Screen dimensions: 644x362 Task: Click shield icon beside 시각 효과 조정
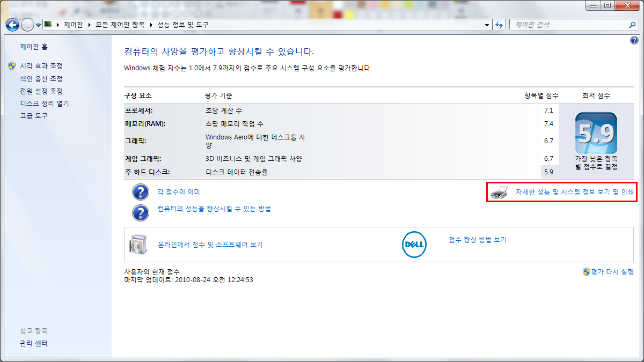click(x=12, y=66)
